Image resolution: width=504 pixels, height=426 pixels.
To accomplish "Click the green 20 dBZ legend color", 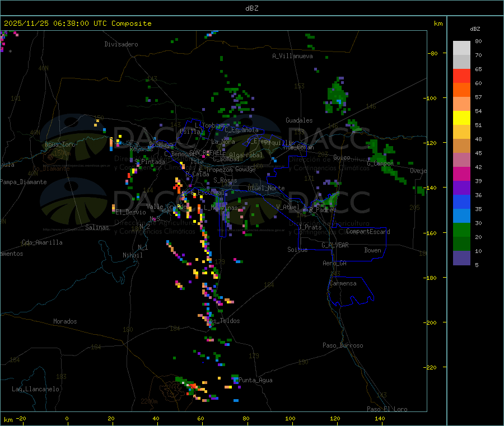I will tap(461, 230).
